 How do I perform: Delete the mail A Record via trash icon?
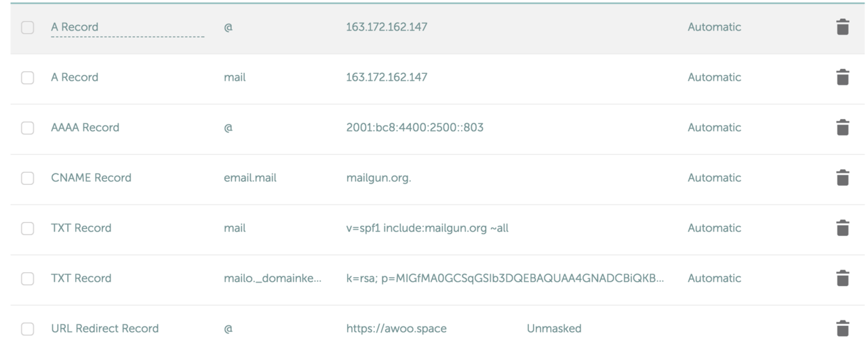pyautogui.click(x=842, y=77)
